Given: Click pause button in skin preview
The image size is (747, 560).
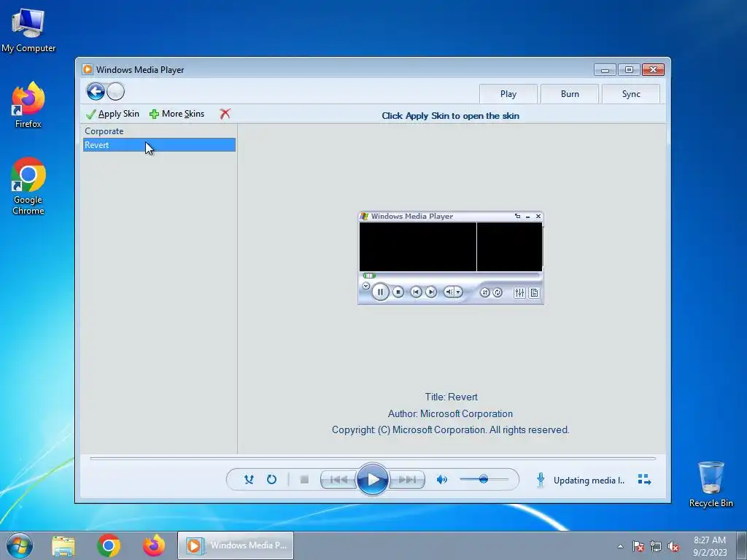Looking at the screenshot, I should (380, 292).
